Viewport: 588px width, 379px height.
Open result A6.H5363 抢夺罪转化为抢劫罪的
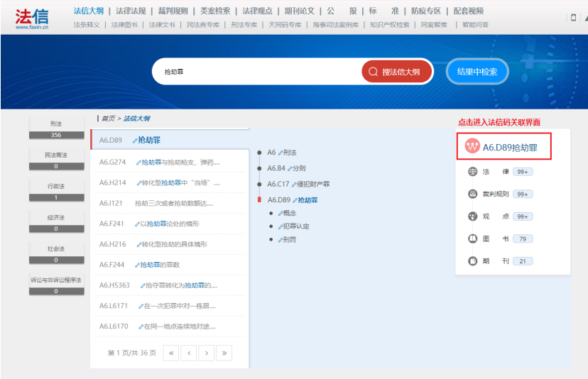[170, 285]
